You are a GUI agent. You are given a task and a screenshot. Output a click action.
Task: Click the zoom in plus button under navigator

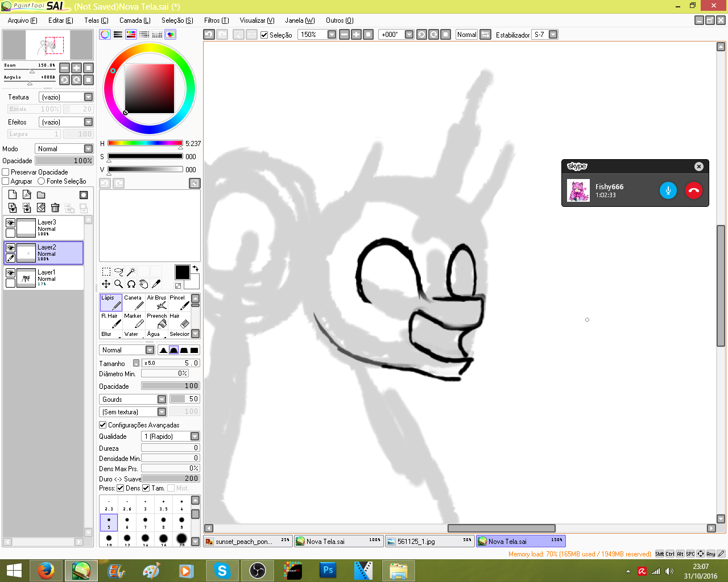(76, 68)
